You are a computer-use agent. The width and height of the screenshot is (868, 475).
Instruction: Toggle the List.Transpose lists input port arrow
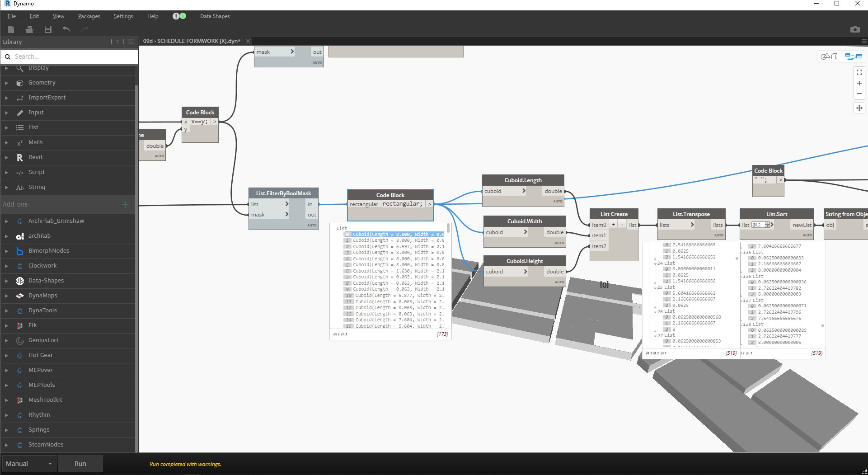click(x=692, y=225)
